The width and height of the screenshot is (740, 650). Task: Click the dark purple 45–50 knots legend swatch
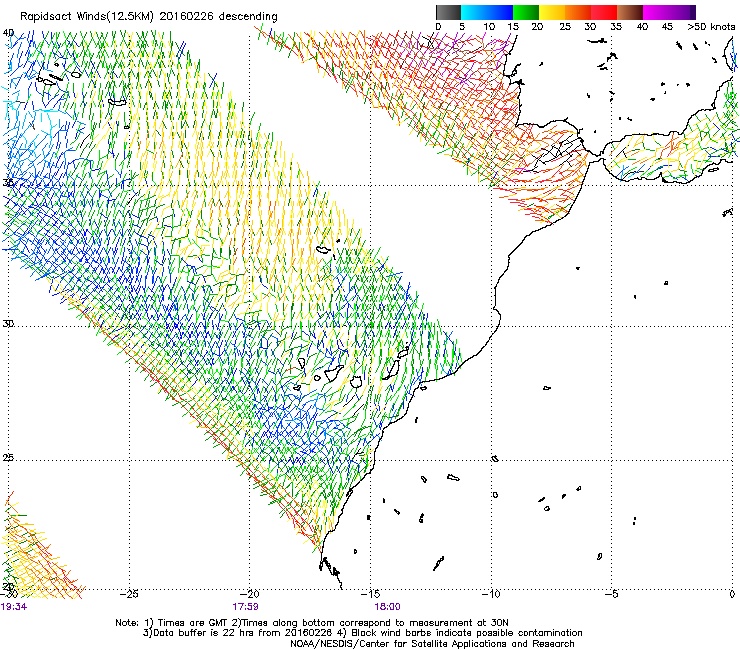pos(682,12)
